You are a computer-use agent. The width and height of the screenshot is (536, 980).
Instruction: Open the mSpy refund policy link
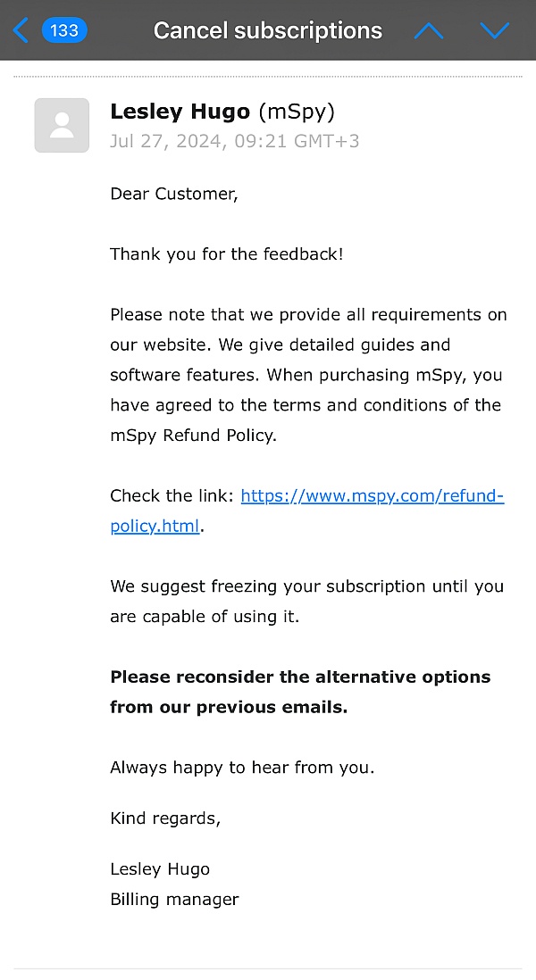click(x=372, y=496)
